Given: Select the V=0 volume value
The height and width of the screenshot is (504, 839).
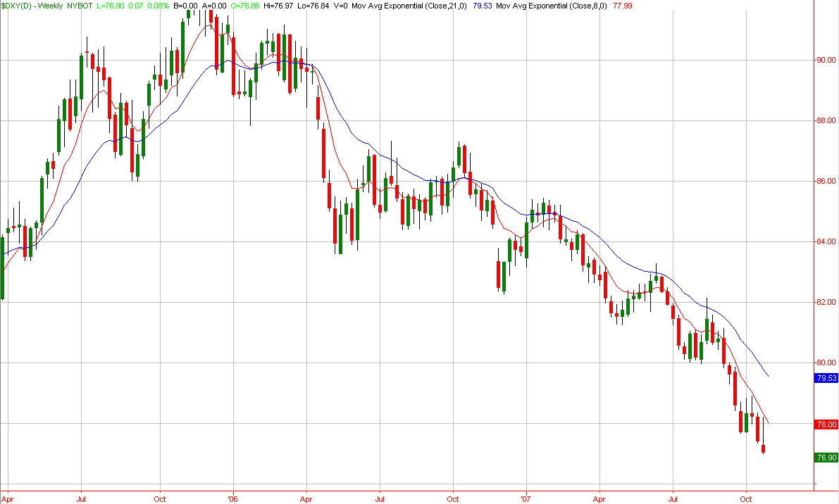Looking at the screenshot, I should (x=340, y=6).
